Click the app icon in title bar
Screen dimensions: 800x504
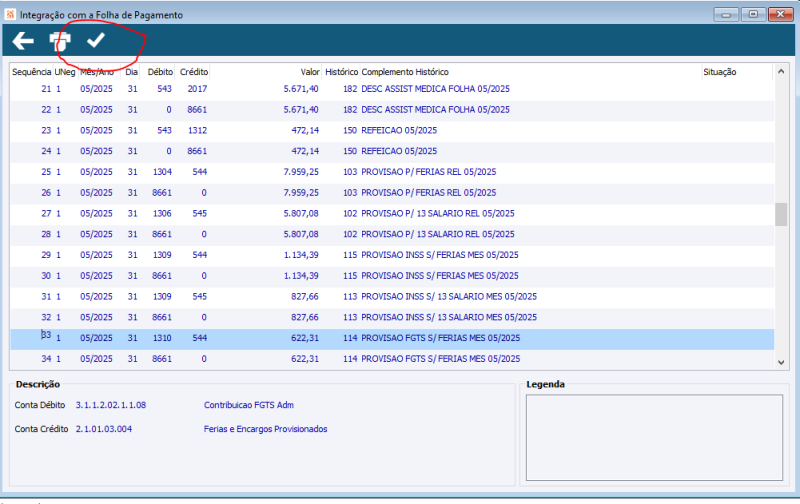10,14
